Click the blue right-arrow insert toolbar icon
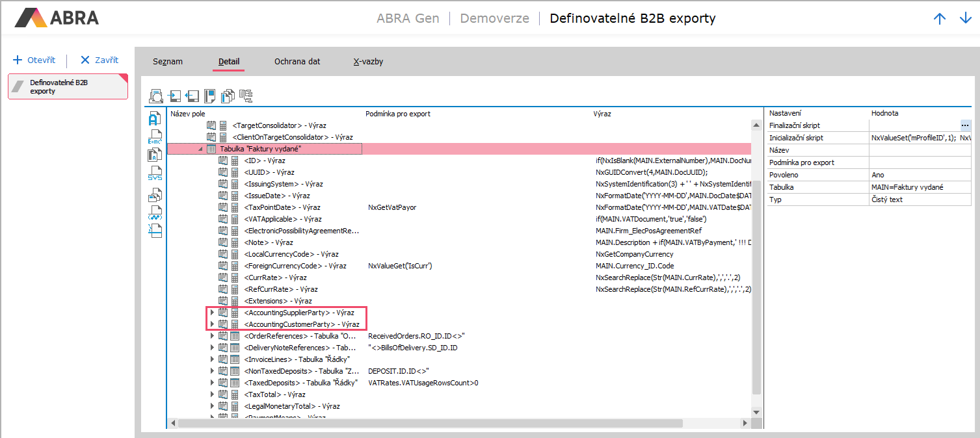980x438 pixels. pos(174,96)
